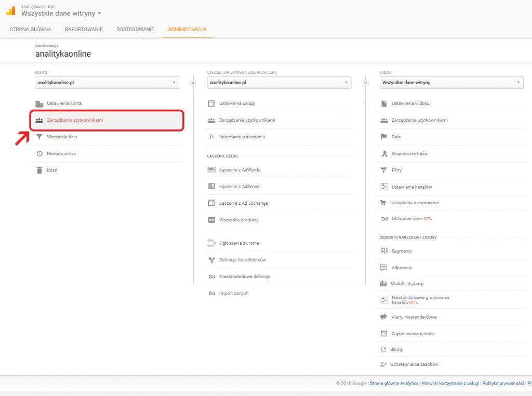Click the users icon in the Usługa column
The image size is (532, 396).
[211, 120]
